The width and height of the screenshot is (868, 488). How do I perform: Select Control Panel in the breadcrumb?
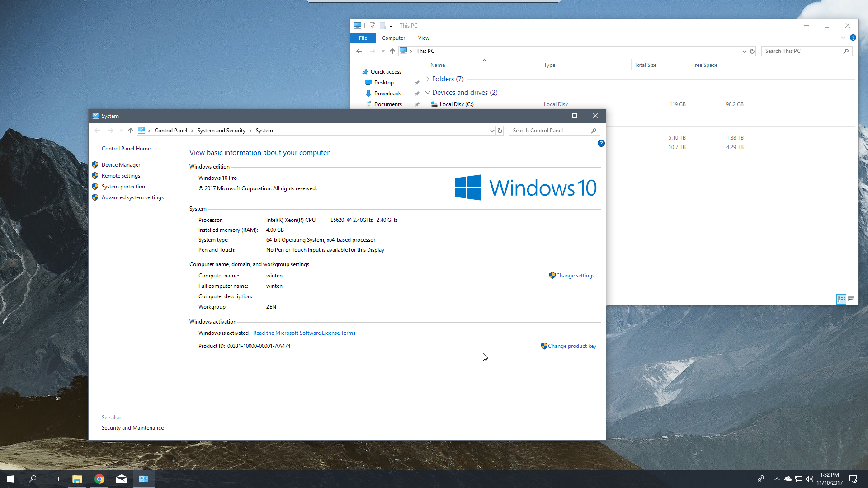tap(170, 131)
